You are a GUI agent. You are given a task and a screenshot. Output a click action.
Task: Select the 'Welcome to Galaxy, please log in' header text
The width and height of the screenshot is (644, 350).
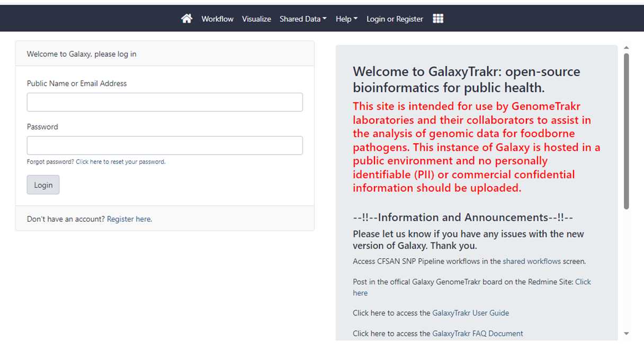click(x=82, y=54)
